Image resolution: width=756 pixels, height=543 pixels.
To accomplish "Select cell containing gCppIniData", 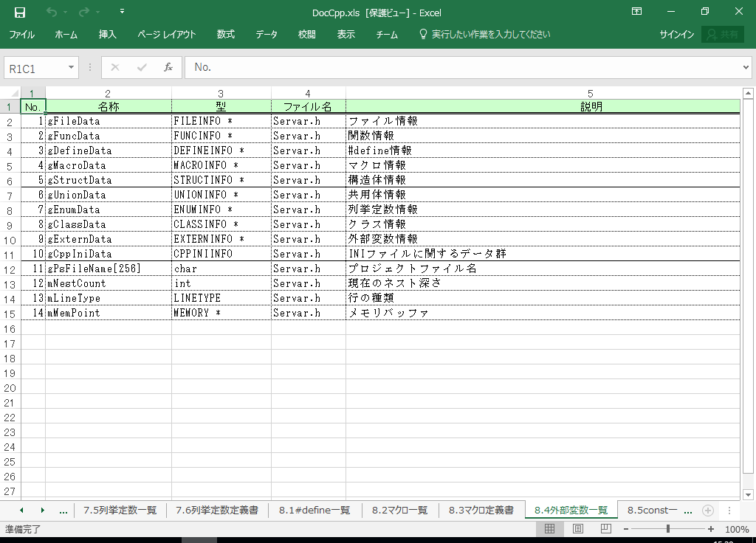I will pyautogui.click(x=108, y=254).
